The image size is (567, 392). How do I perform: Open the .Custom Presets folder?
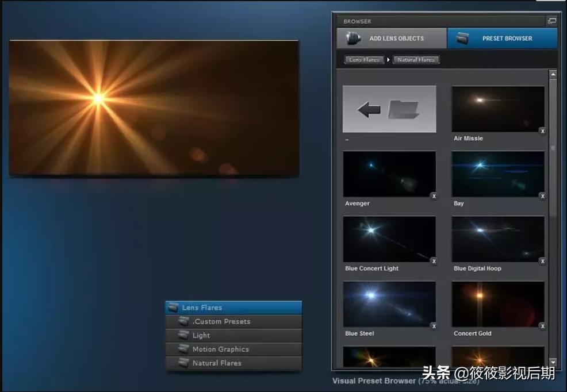233,321
